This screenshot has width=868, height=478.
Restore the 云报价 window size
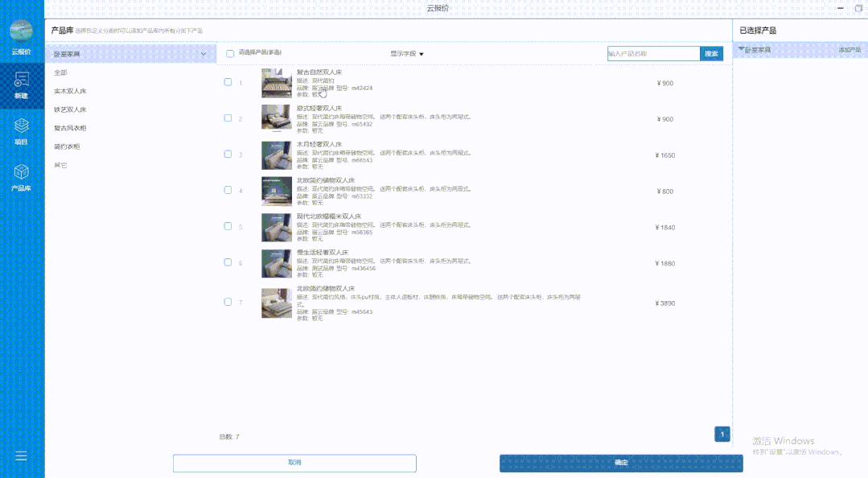tap(859, 8)
